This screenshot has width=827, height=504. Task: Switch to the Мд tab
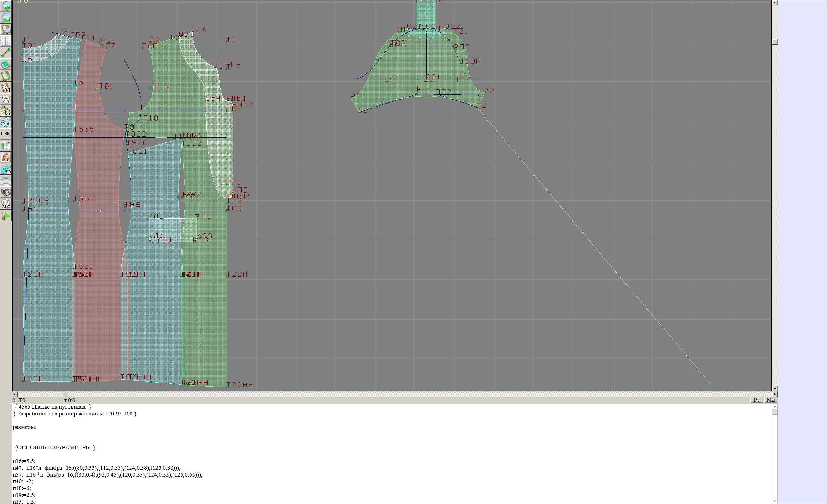coord(770,400)
